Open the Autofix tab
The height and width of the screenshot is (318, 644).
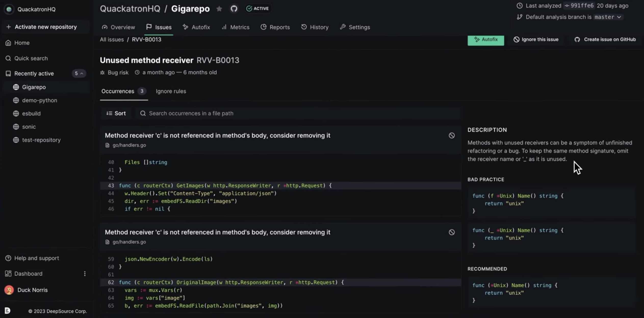tap(196, 27)
